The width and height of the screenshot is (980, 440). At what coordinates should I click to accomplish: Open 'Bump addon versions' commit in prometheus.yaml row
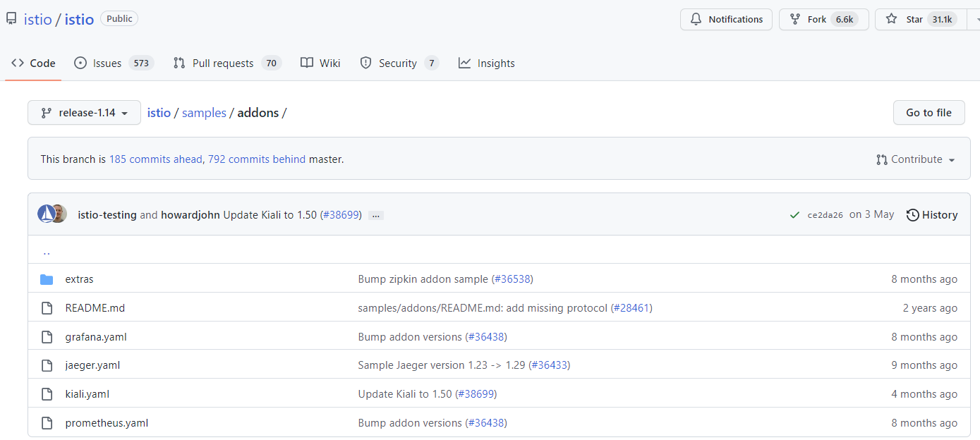pos(410,423)
